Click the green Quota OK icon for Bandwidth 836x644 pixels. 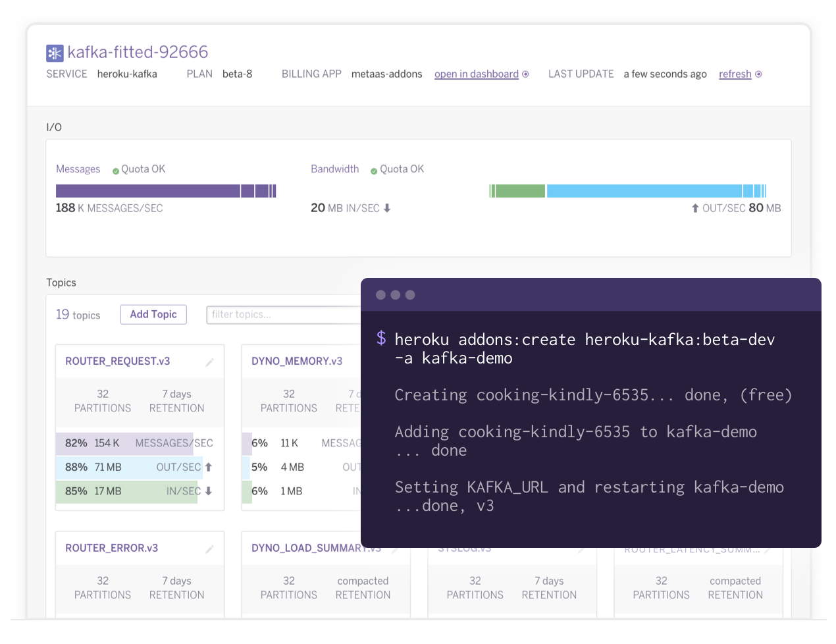[x=374, y=171]
